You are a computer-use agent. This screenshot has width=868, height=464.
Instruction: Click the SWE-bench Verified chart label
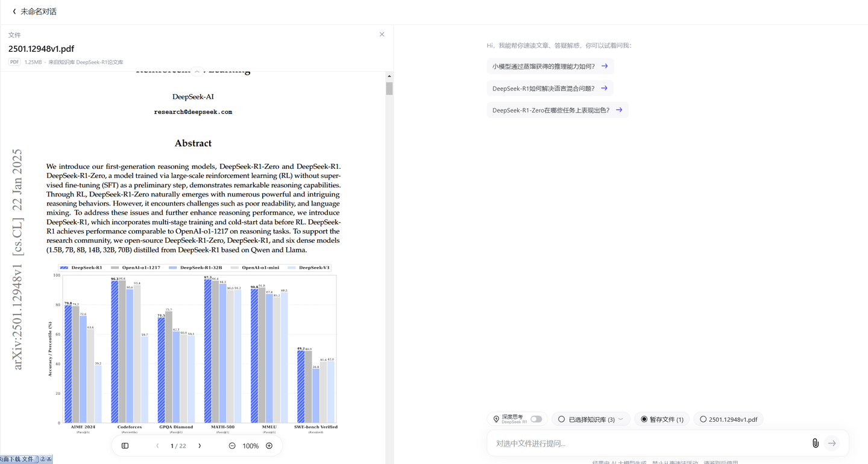pyautogui.click(x=316, y=427)
